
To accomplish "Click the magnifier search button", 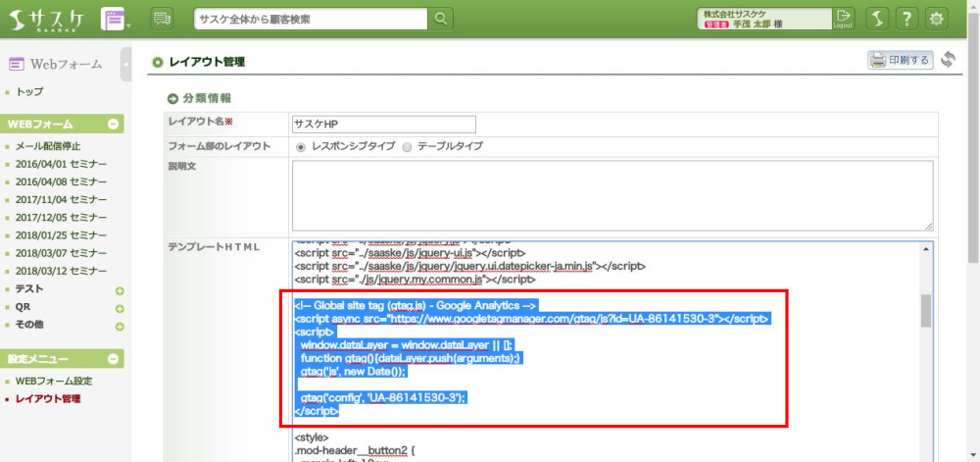I will coord(442,19).
